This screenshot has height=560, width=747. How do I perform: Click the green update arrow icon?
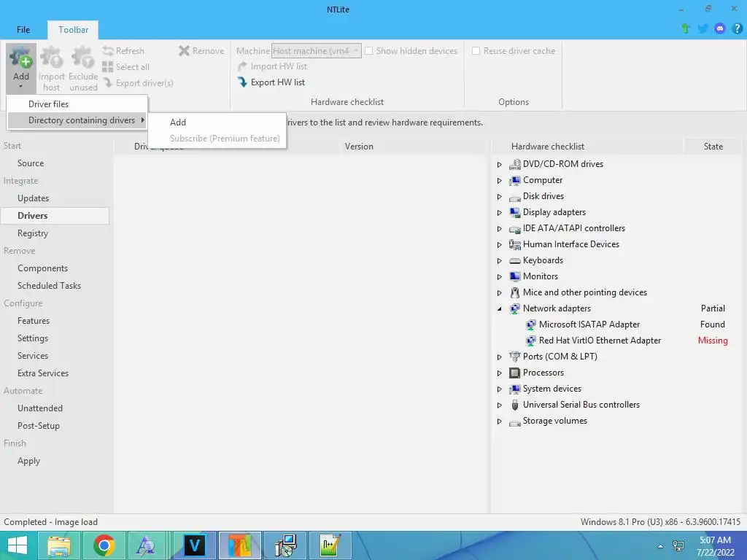point(686,28)
